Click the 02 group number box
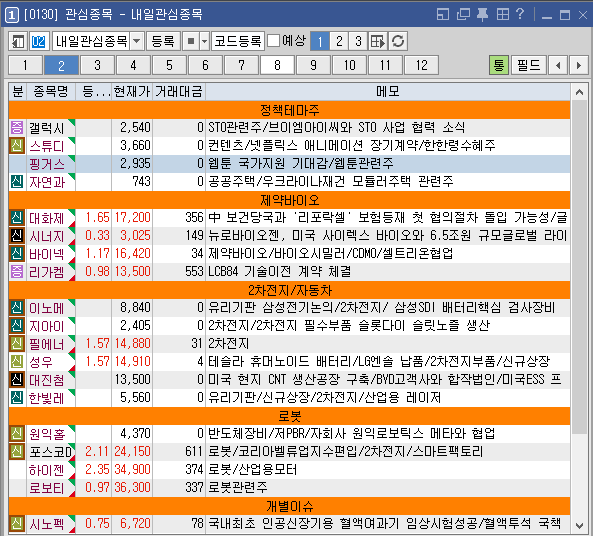 point(39,41)
